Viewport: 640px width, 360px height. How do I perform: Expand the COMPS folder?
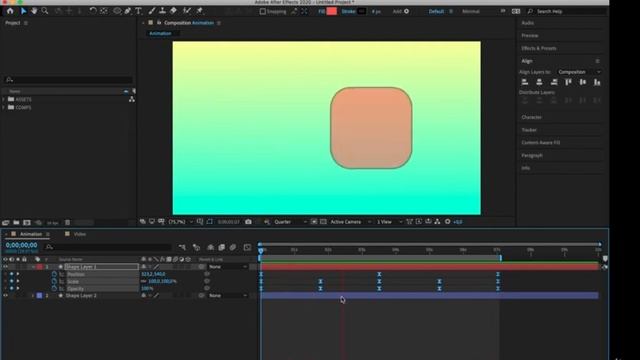[x=4, y=107]
